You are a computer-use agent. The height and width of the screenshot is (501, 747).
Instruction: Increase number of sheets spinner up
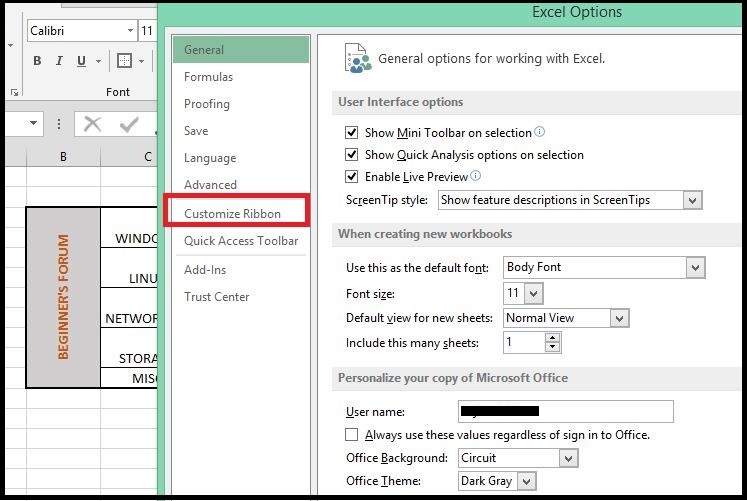coord(553,338)
